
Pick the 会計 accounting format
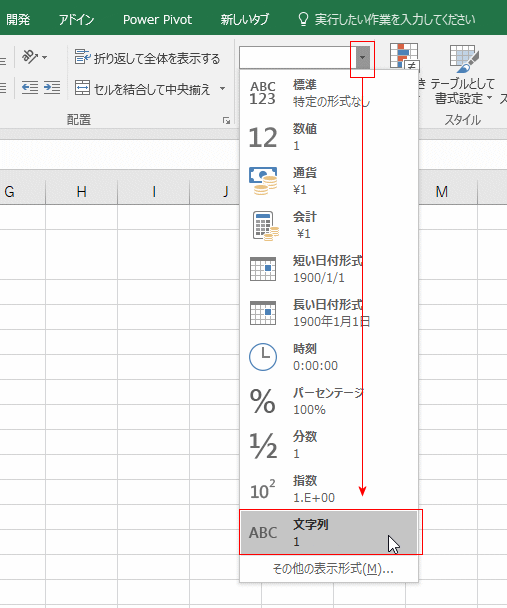(329, 225)
